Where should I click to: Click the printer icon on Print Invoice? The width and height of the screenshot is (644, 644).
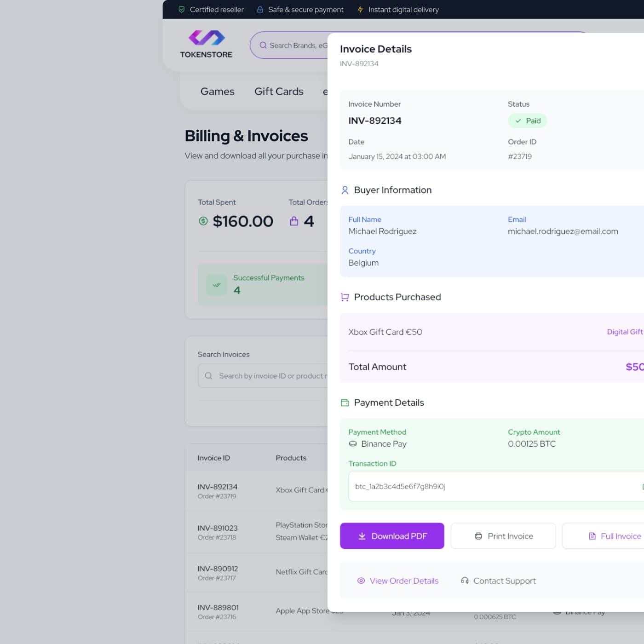click(478, 536)
